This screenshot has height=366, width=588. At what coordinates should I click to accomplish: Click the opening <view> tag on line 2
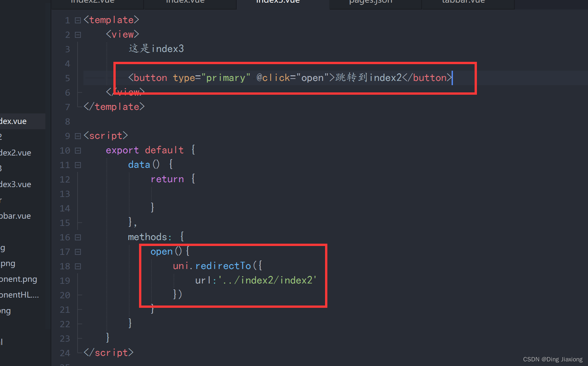pos(123,35)
